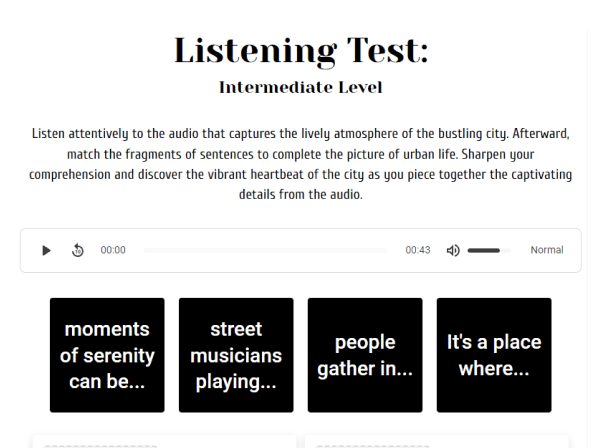Viewport: 600px width, 448px height.
Task: Rewind the audio using the replay icon
Action: coord(78,250)
